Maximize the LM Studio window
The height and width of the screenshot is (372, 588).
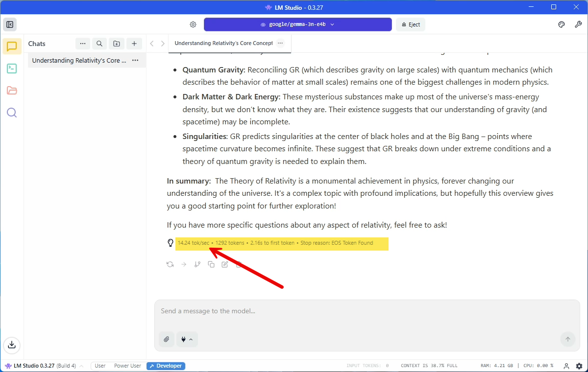click(x=554, y=7)
